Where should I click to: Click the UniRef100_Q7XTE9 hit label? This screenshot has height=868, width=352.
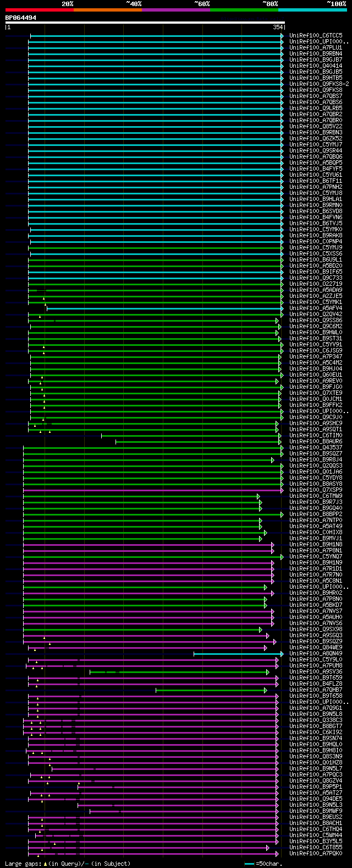pyautogui.click(x=316, y=393)
